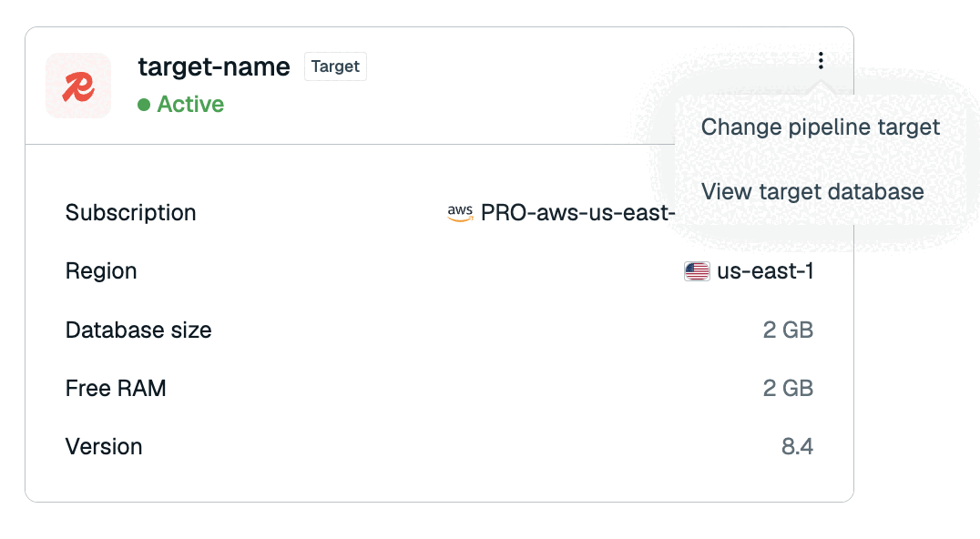Image resolution: width=980 pixels, height=539 pixels.
Task: Click the Database size 2 GB value
Action: click(x=788, y=330)
